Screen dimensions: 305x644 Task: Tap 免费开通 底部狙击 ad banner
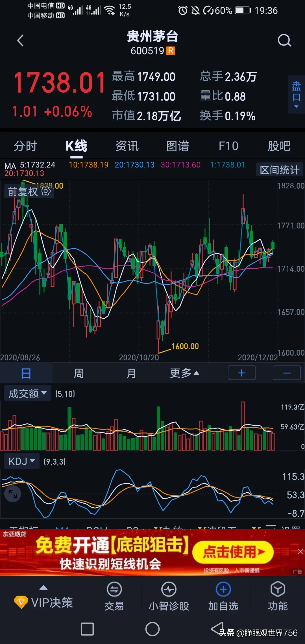coord(152,552)
